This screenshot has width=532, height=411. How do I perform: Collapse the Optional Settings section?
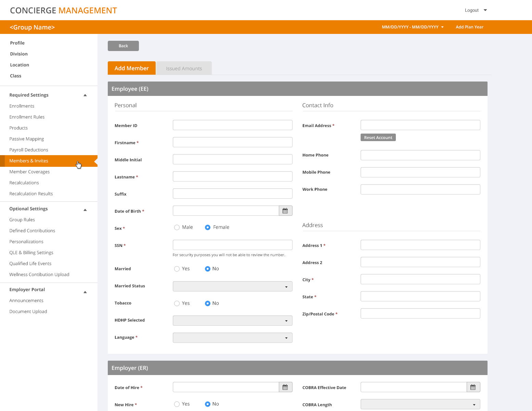point(85,210)
